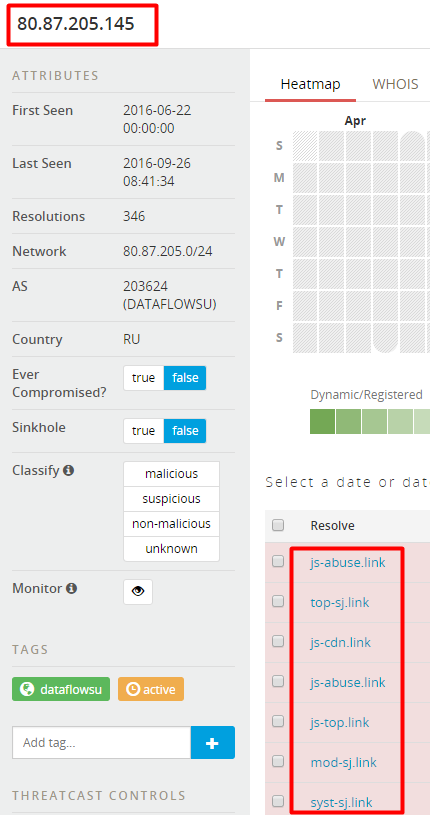430x815 pixels.
Task: Click the orange active tag
Action: pyautogui.click(x=151, y=689)
